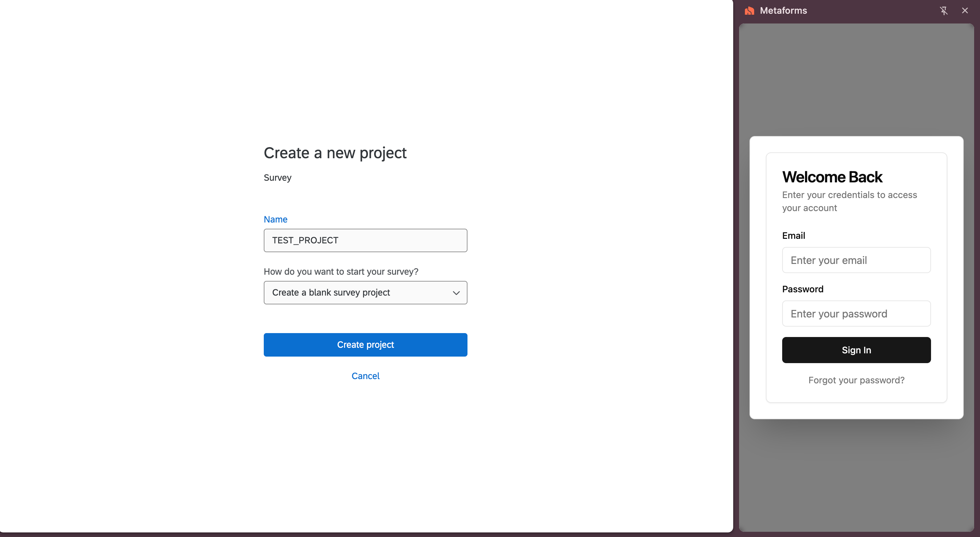980x537 pixels.
Task: Click the 'Email' label in Metaforms
Action: point(794,236)
